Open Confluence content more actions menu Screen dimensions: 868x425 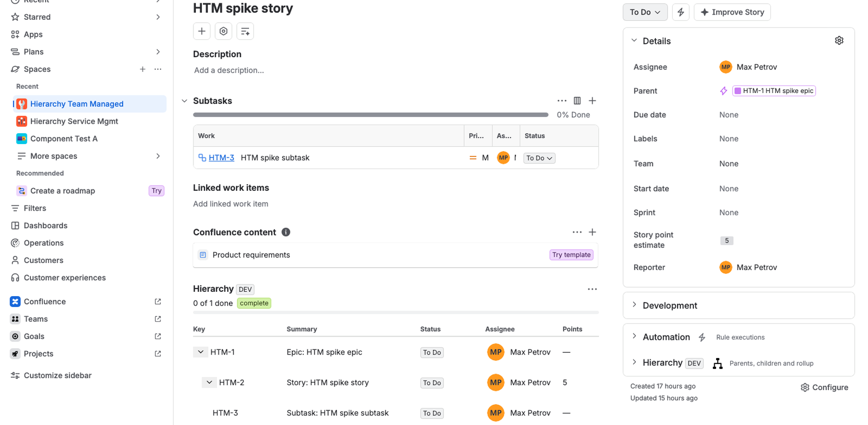[x=577, y=232]
